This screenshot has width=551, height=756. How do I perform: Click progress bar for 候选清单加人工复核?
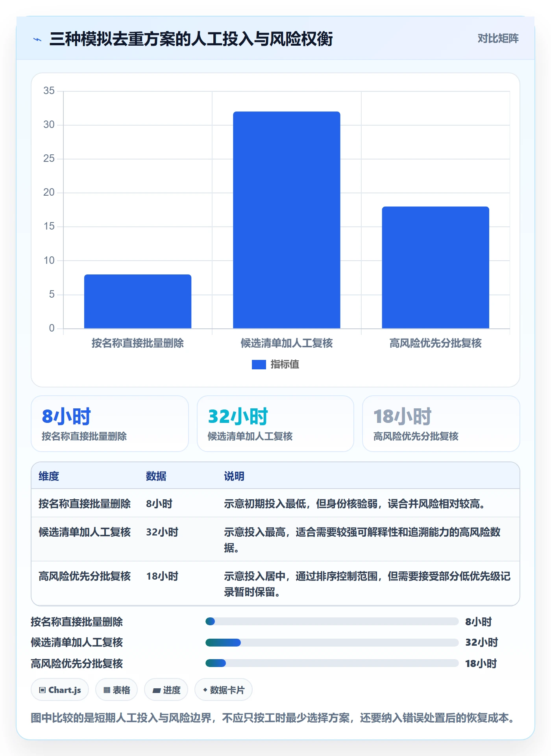[332, 643]
